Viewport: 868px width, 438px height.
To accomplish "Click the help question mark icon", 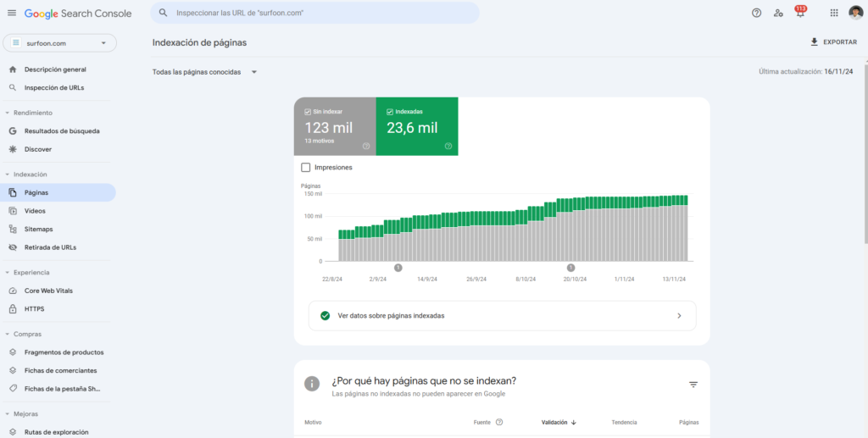I will pos(756,13).
